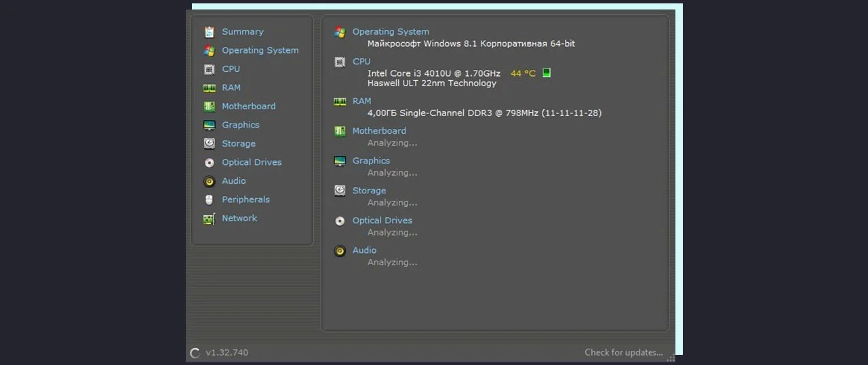Switch to the RAM sidebar entry
The height and width of the screenshot is (365, 868).
(x=231, y=88)
